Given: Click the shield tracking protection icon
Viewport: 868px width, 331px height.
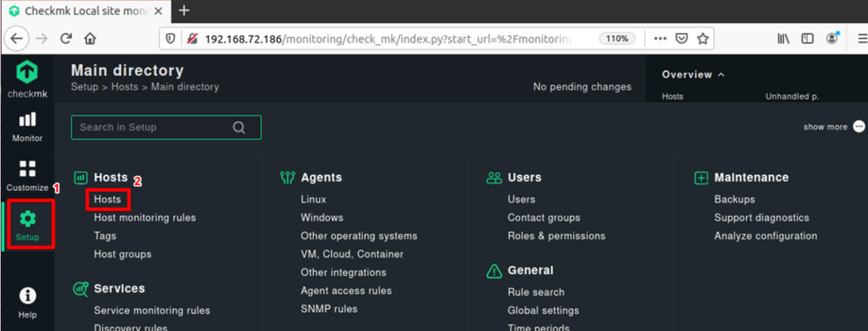Looking at the screenshot, I should pyautogui.click(x=170, y=38).
